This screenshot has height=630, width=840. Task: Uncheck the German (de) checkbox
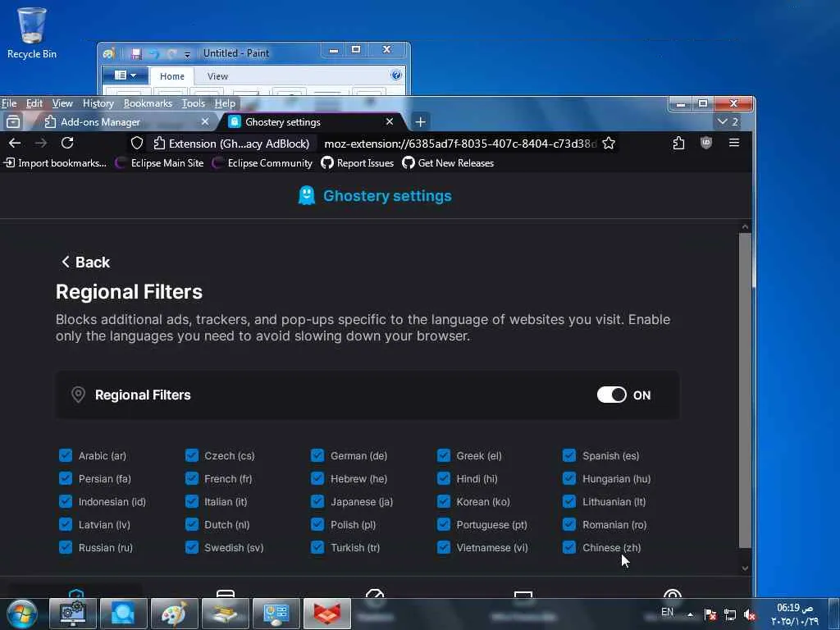pos(317,455)
